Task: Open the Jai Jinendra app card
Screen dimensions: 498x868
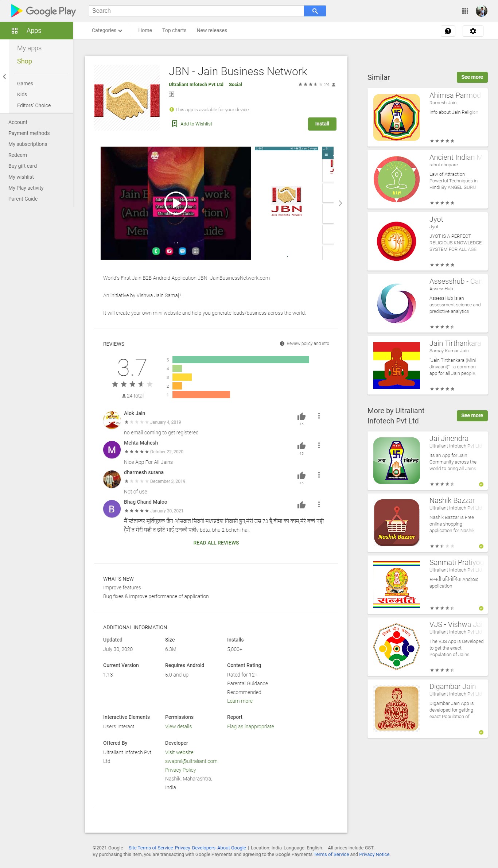Action: coord(428,461)
